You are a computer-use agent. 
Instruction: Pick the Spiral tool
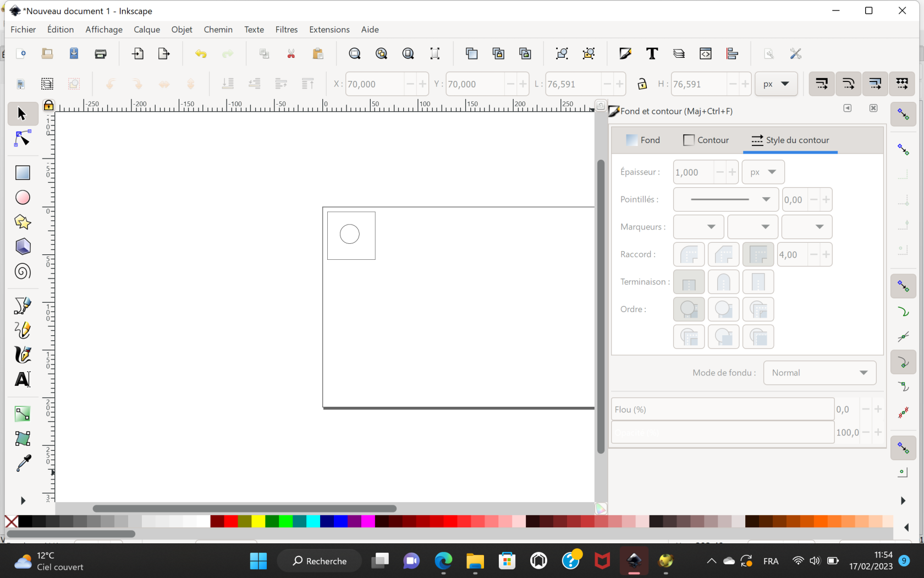tap(22, 271)
